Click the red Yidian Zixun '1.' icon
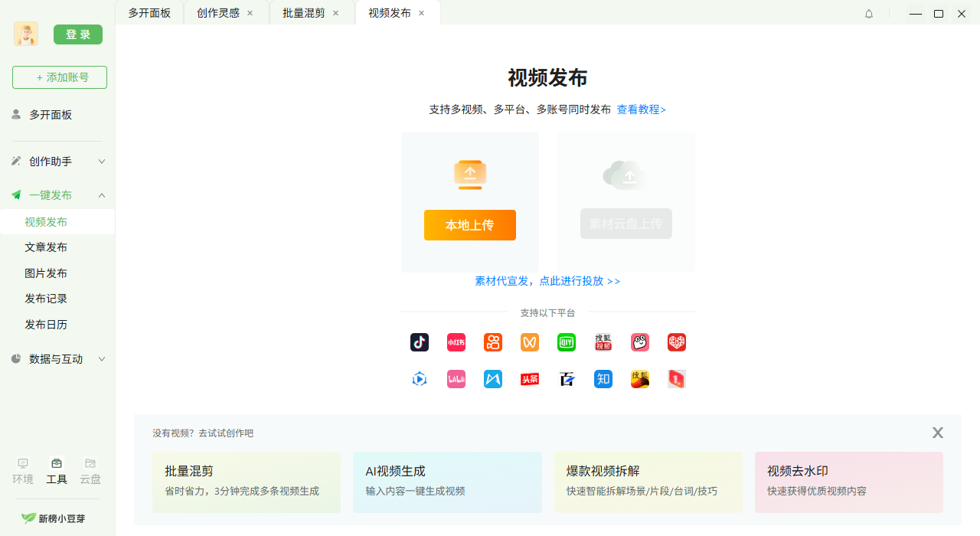The height and width of the screenshot is (536, 980). tap(677, 379)
